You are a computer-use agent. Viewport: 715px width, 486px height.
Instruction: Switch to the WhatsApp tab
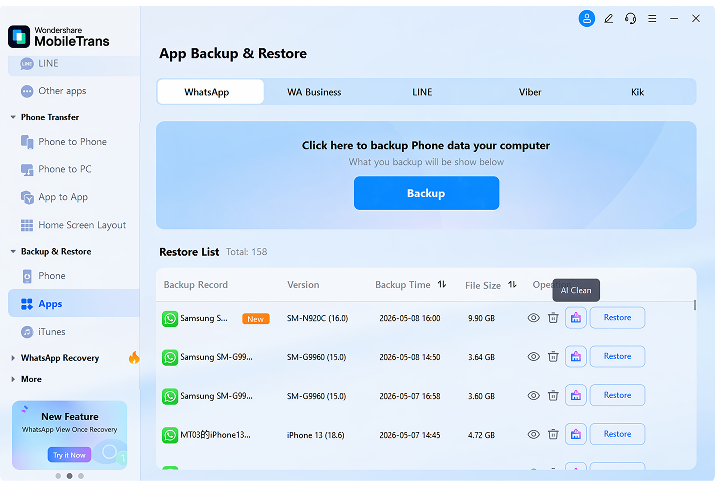(x=210, y=92)
